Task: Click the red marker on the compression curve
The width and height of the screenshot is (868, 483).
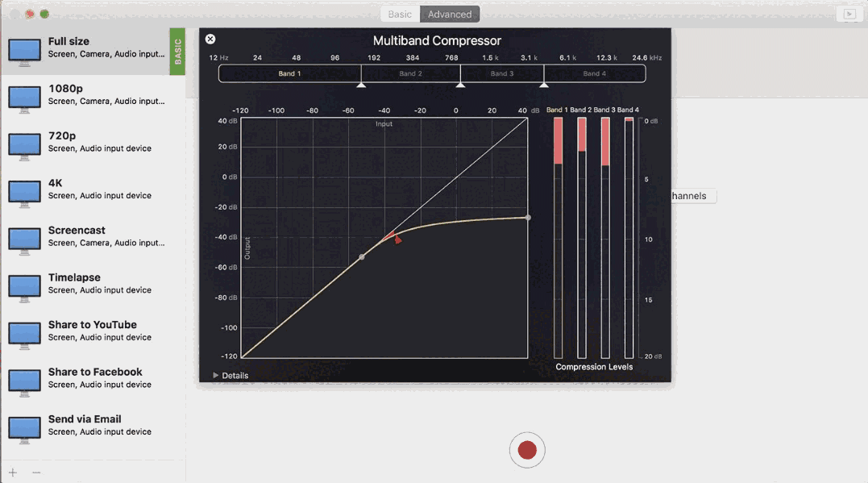Action: coord(397,239)
